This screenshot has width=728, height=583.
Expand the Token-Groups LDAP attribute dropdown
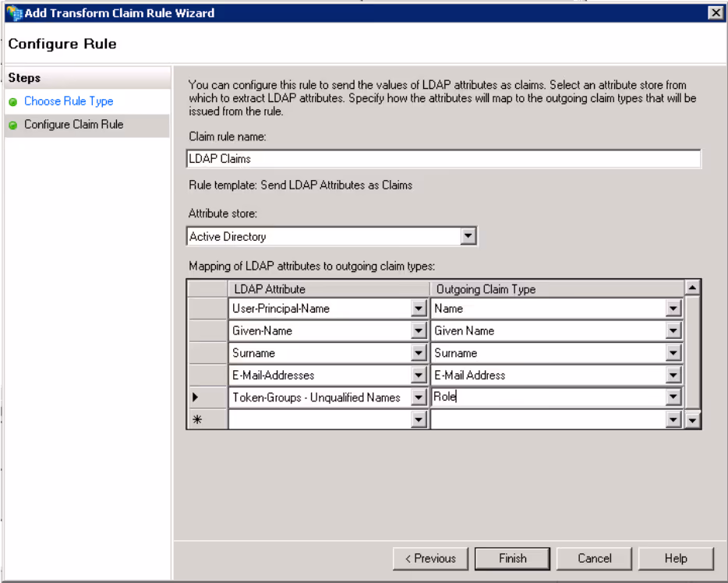tap(419, 397)
